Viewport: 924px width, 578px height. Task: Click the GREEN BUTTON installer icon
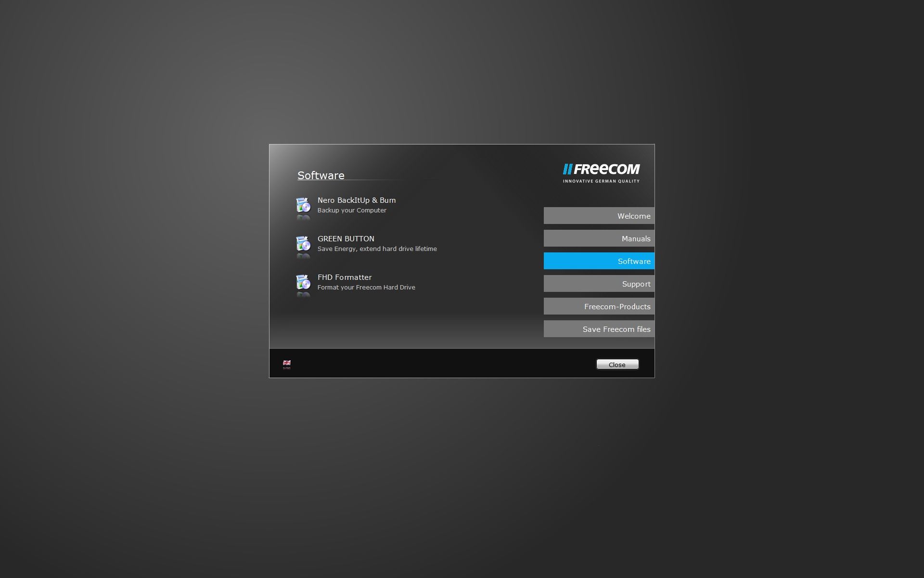[303, 244]
